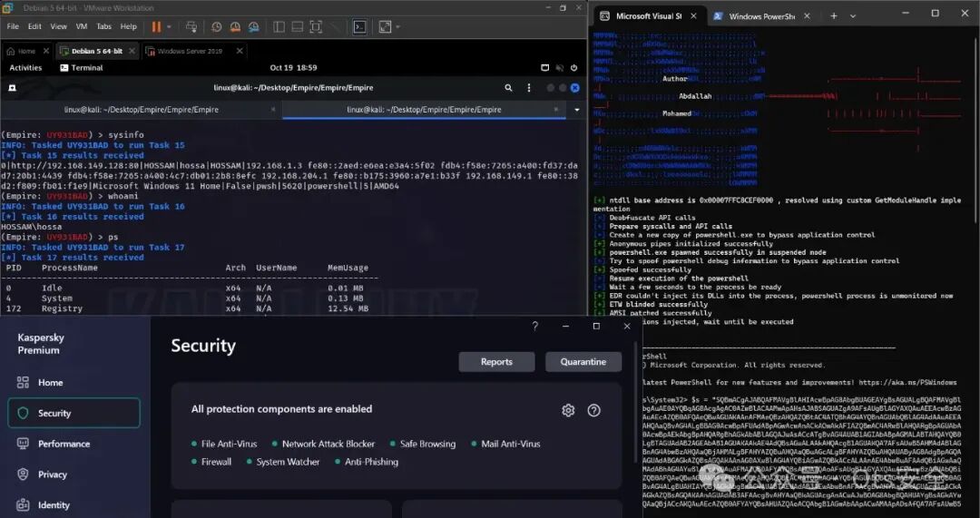Click the Kaspersky window help question mark

(535, 327)
